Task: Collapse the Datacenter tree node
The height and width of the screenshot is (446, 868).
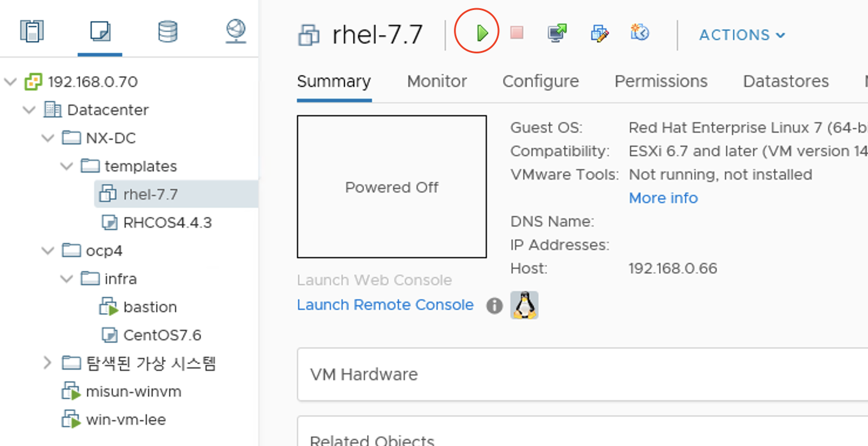Action: (x=29, y=110)
